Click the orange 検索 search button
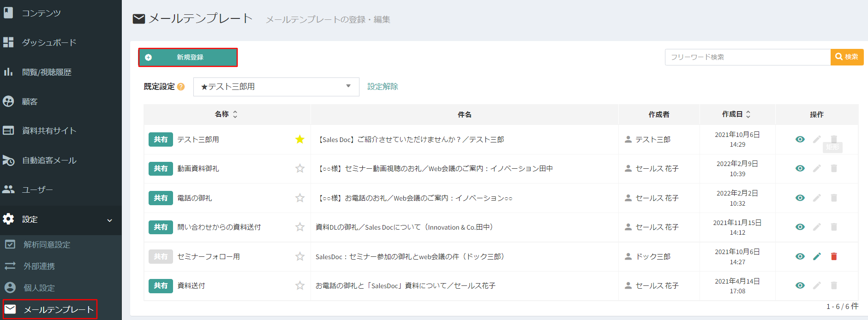 (847, 57)
